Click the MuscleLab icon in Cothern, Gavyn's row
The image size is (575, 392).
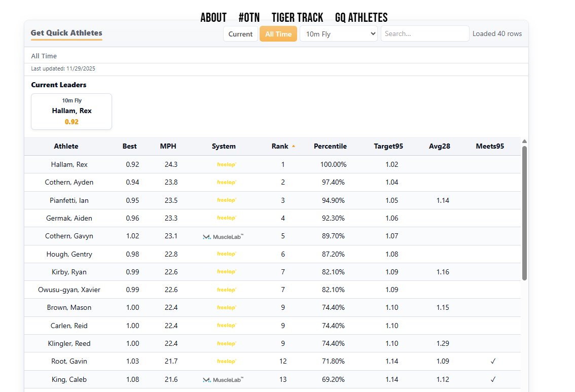click(224, 236)
